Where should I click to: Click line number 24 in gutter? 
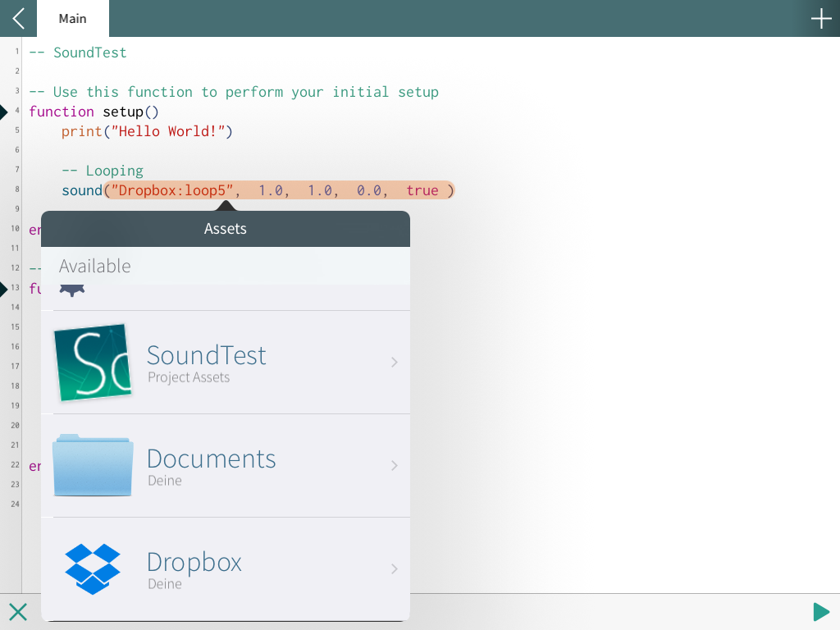15,504
